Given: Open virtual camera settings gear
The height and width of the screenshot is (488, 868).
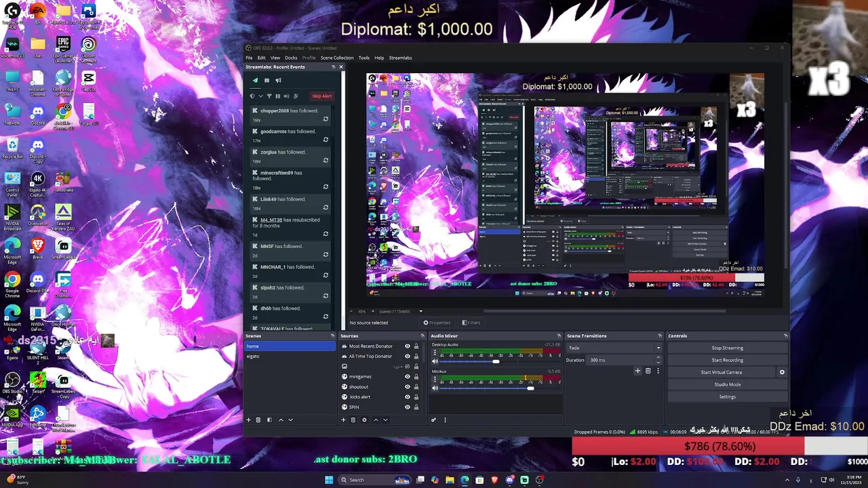Looking at the screenshot, I should pyautogui.click(x=782, y=372).
